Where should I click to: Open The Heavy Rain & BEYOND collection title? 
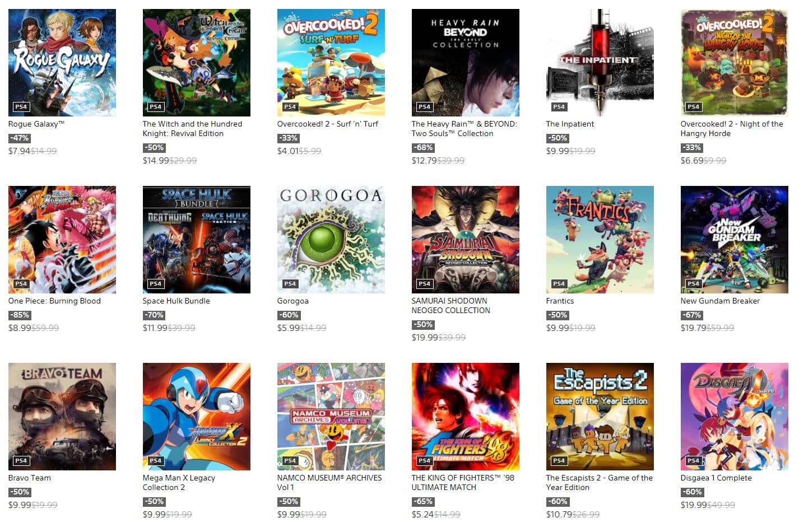click(464, 129)
